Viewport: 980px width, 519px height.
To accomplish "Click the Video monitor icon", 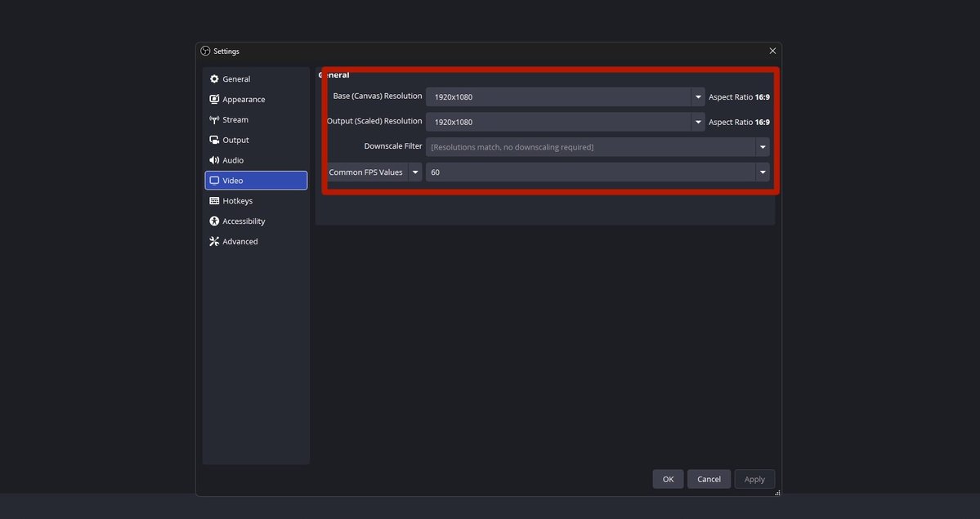I will tap(214, 180).
